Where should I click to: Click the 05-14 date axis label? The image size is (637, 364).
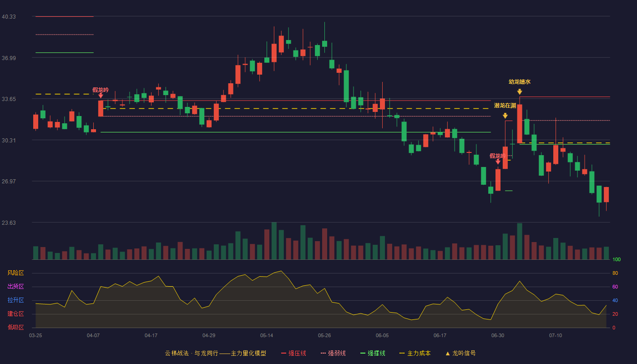point(267,335)
